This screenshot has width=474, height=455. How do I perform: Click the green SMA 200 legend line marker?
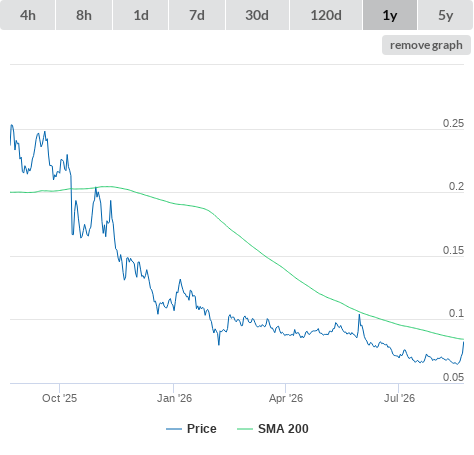pos(245,429)
